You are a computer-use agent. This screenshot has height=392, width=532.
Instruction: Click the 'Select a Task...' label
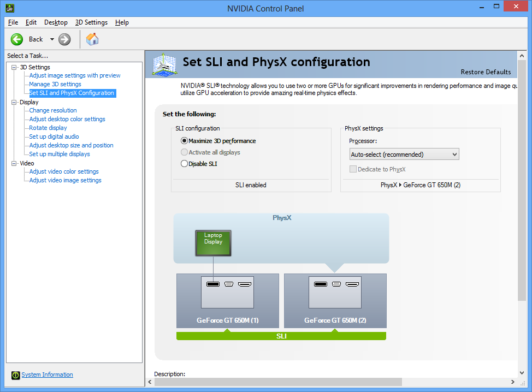(27, 56)
